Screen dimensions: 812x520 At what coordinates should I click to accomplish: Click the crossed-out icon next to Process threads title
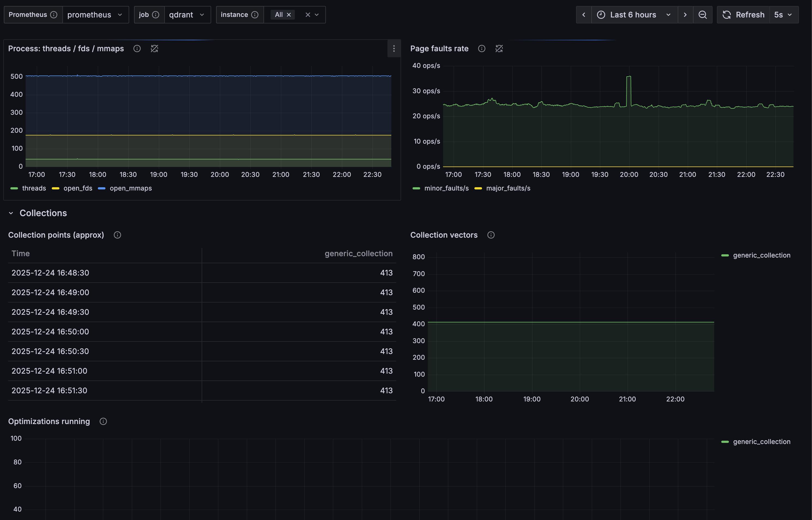coord(154,49)
